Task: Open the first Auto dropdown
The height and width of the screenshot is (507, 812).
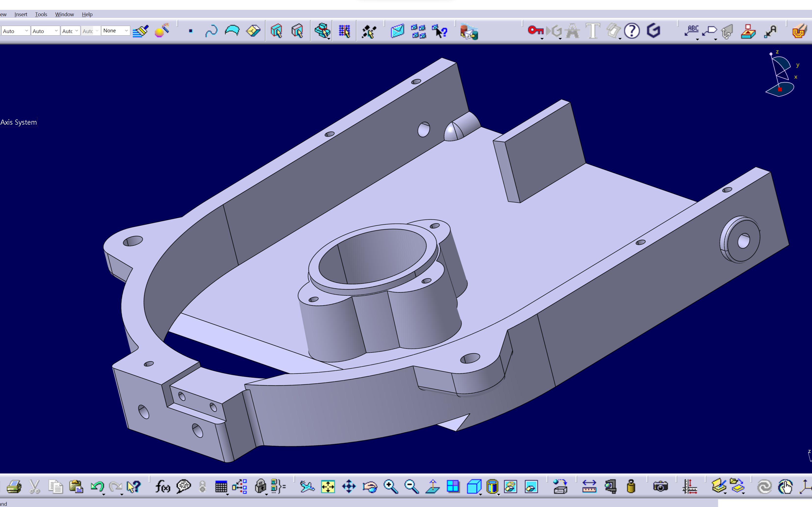Action: click(26, 31)
